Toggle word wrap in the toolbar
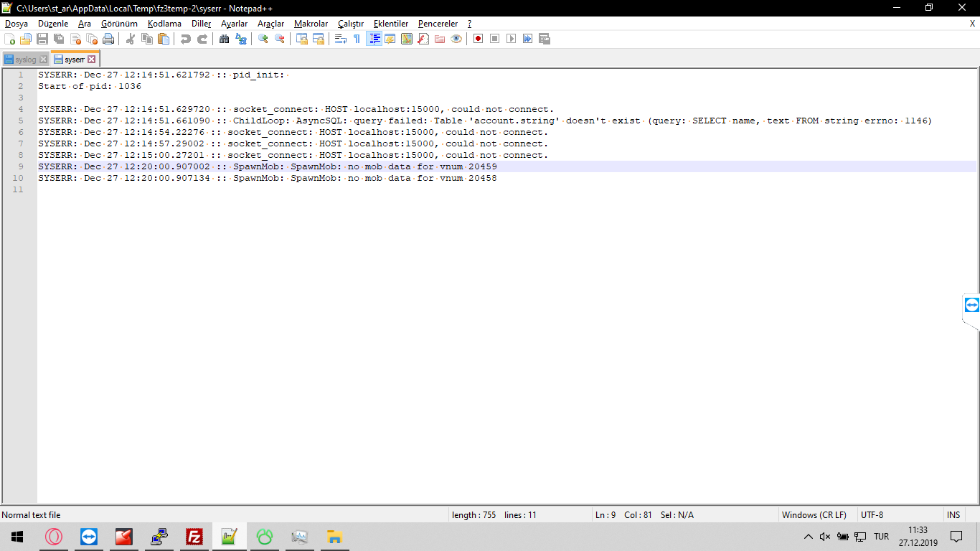The width and height of the screenshot is (980, 551). point(341,39)
